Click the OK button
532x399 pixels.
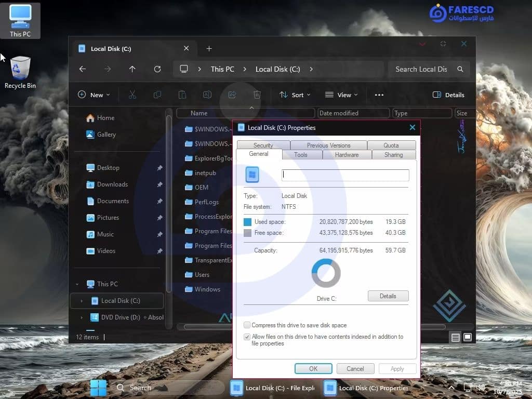pos(313,368)
